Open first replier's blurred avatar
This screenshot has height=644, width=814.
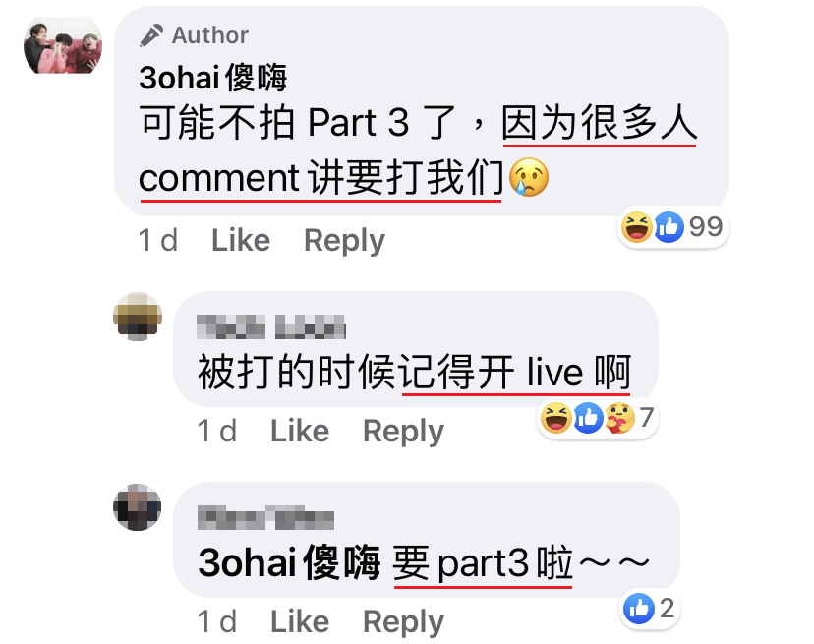(x=138, y=317)
